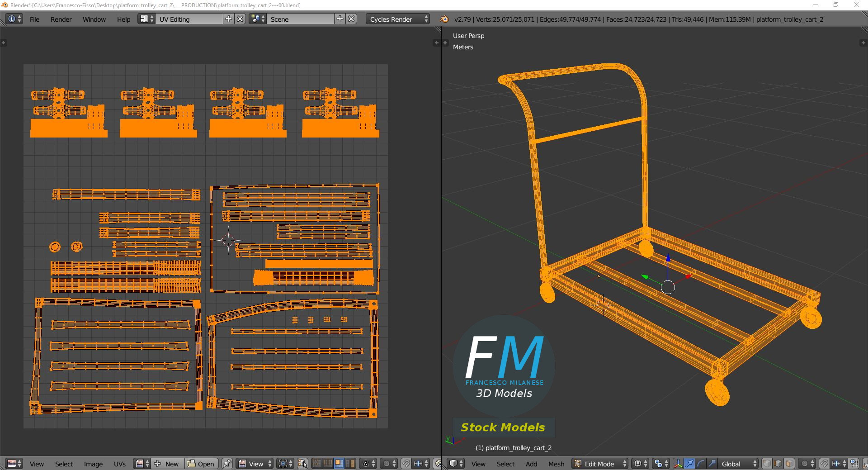Image resolution: width=868 pixels, height=470 pixels.
Task: Open UV editor View mode dropdown
Action: [x=255, y=464]
